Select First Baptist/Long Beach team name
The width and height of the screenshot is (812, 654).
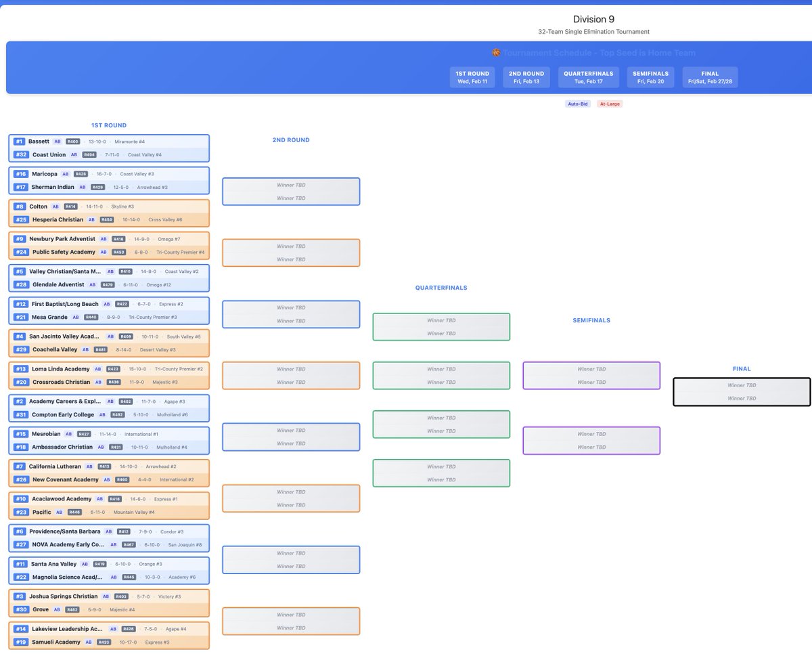click(x=65, y=304)
